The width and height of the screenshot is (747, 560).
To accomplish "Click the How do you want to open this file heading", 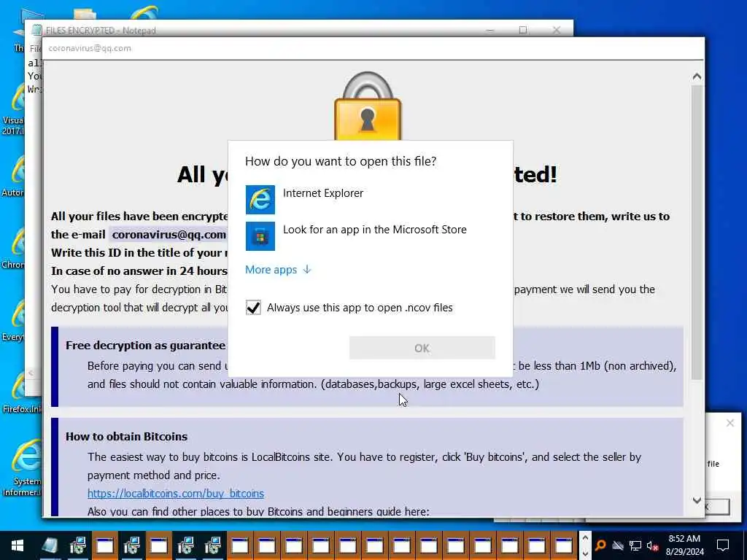I will (341, 161).
